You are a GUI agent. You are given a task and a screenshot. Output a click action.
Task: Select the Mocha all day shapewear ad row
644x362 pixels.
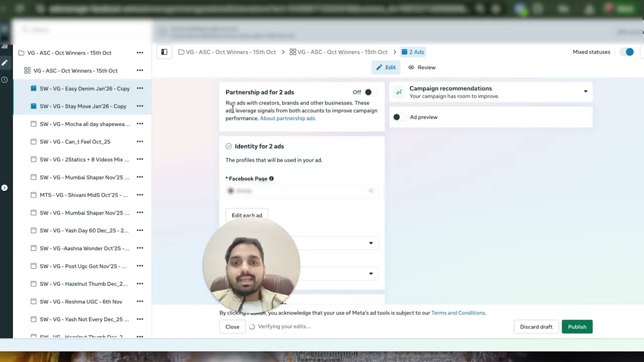[82, 124]
